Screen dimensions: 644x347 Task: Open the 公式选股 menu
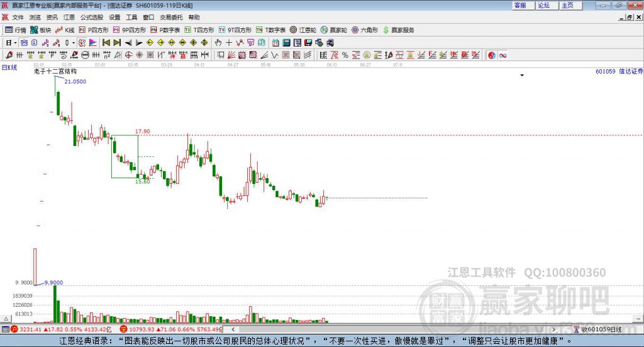[92, 17]
